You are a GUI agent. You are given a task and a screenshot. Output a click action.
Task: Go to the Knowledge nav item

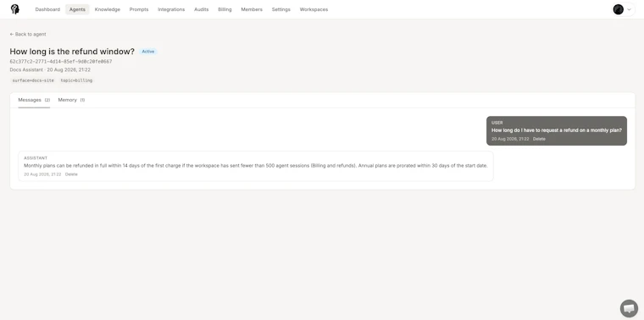(x=108, y=9)
